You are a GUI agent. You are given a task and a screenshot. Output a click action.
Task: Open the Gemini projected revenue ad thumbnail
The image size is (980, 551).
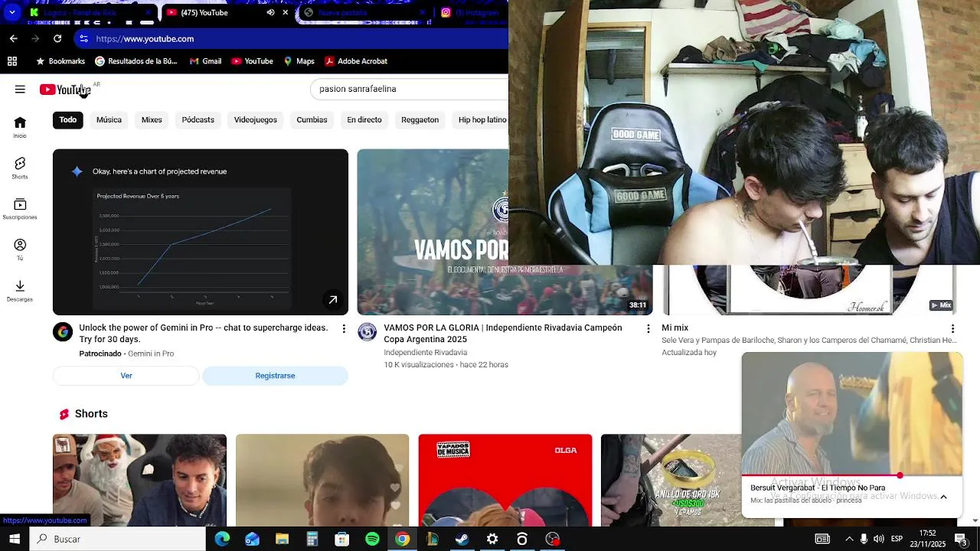201,232
